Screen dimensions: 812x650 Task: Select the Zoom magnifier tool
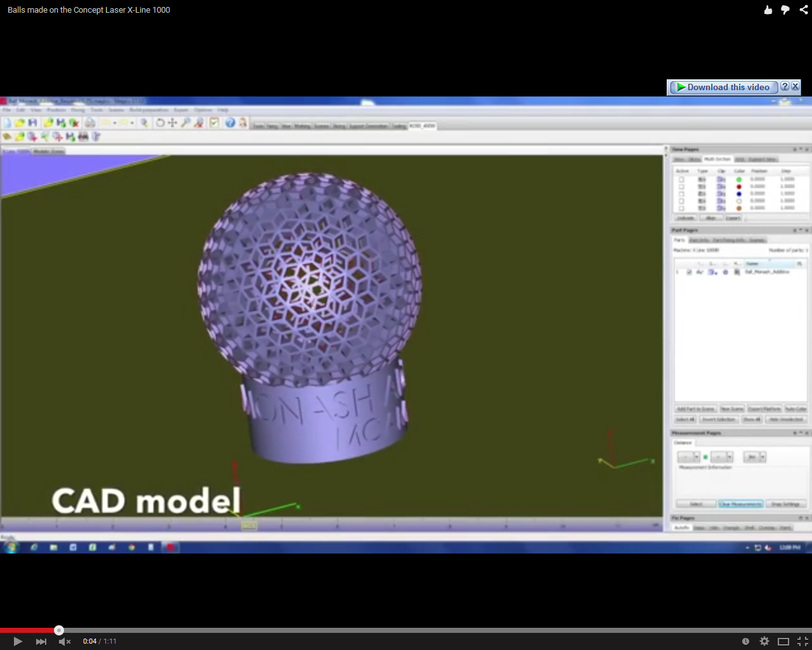coord(185,123)
